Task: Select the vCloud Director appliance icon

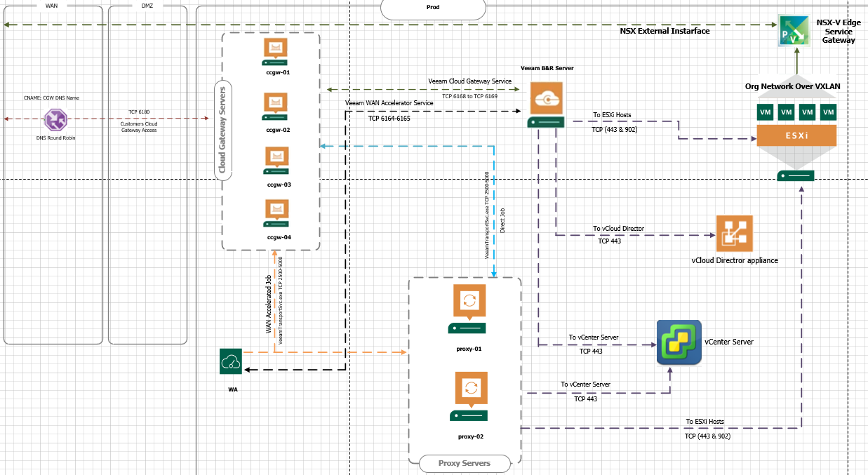Action: click(x=734, y=234)
